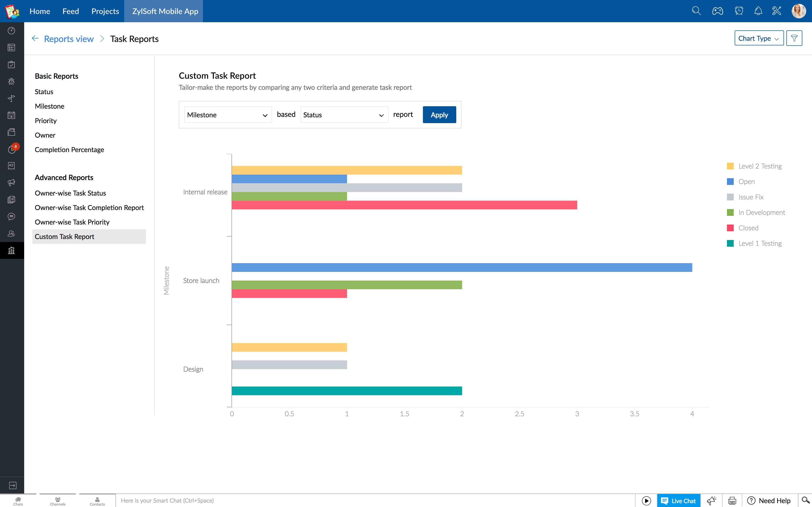
Task: Select the Announcements megaphone icon
Action: (x=11, y=183)
